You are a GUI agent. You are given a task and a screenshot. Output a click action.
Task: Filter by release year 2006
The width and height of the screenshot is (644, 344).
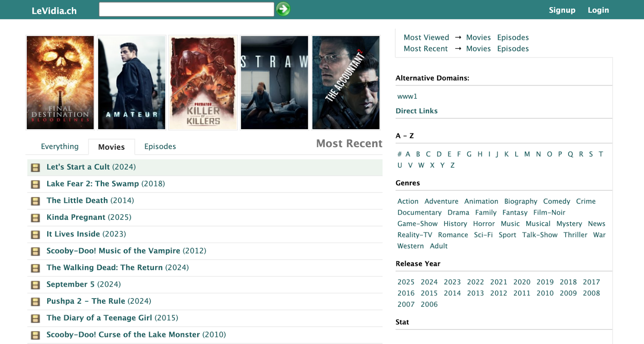429,305
